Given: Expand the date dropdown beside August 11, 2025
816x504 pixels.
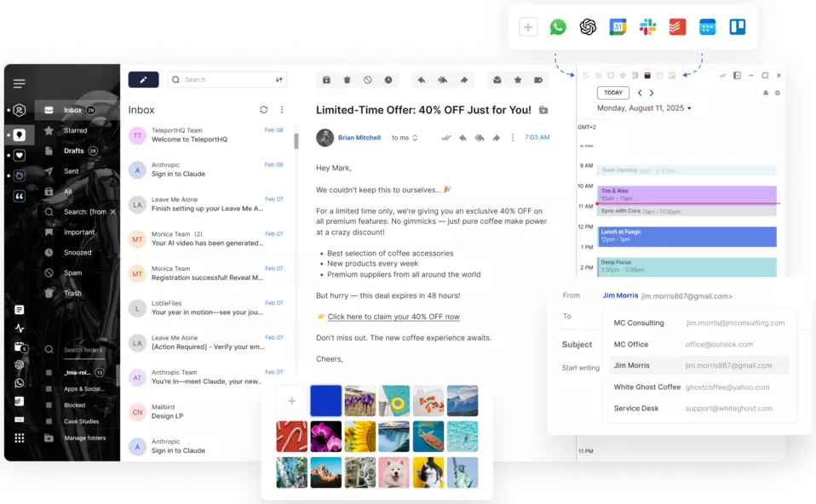Looking at the screenshot, I should (689, 109).
